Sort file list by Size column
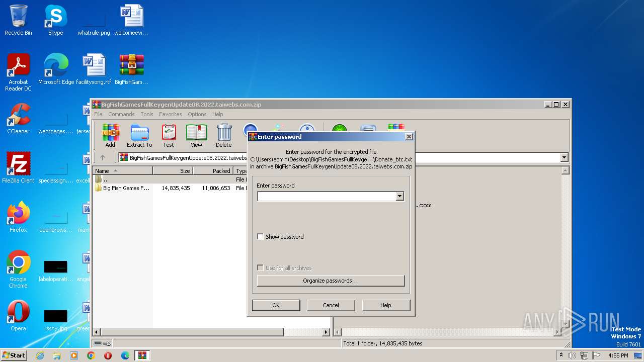 pyautogui.click(x=173, y=171)
